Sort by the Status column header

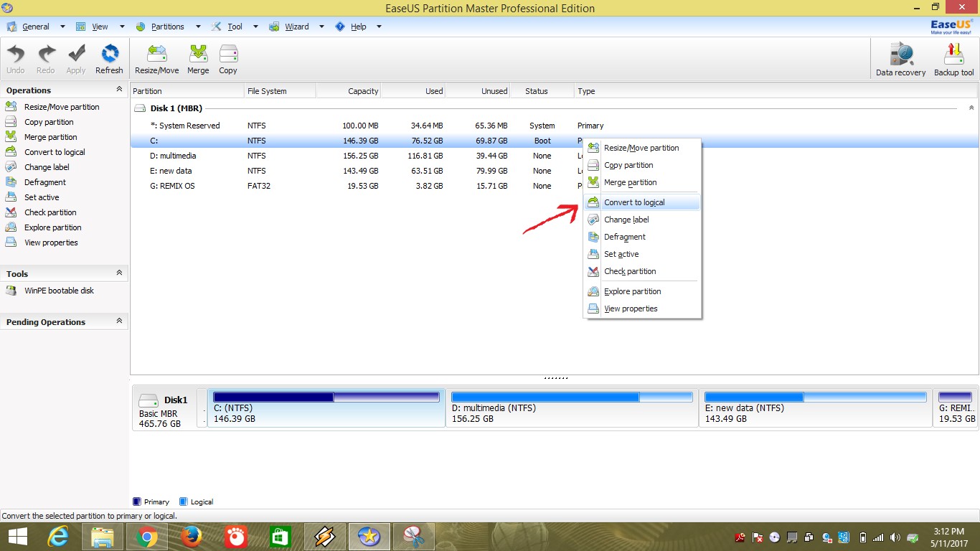(542, 91)
